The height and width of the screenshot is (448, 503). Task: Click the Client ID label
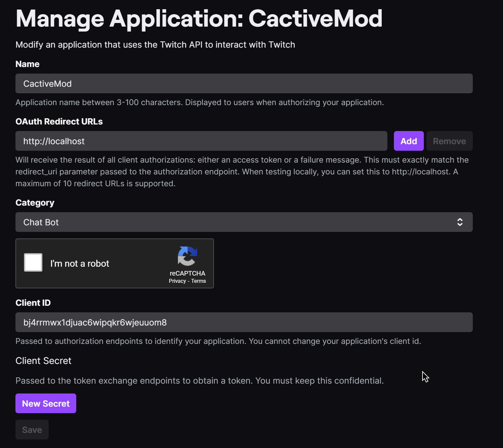[33, 303]
